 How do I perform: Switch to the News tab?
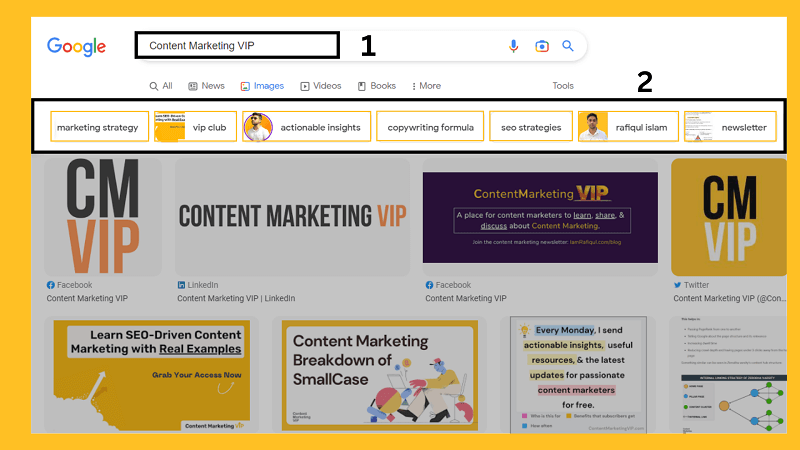point(206,86)
